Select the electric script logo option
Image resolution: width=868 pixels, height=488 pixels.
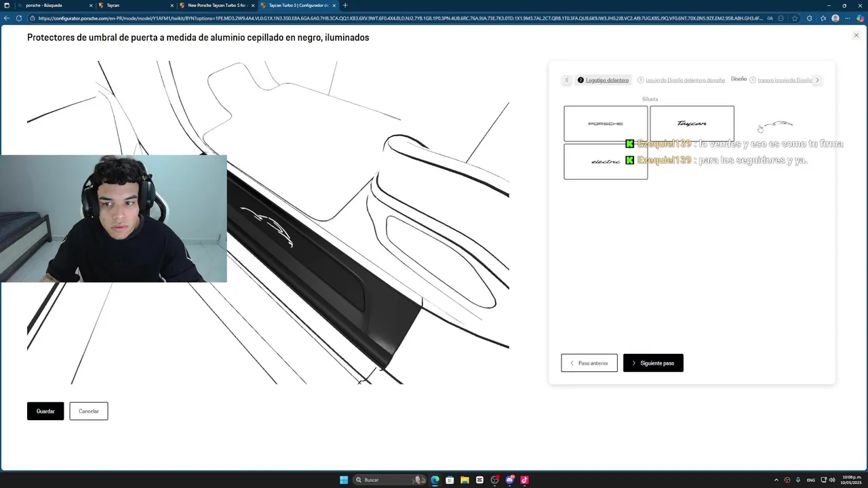pos(606,161)
